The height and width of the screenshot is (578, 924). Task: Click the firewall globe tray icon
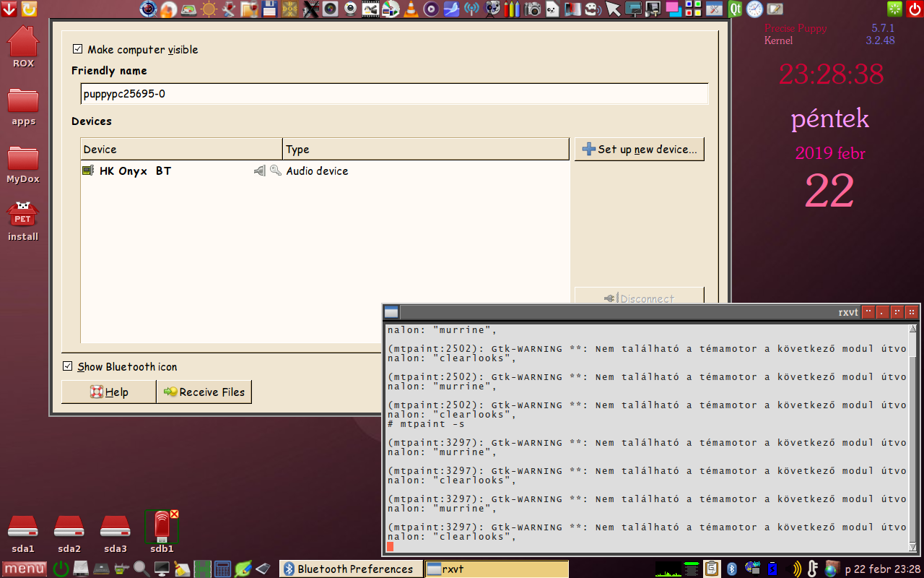click(832, 569)
